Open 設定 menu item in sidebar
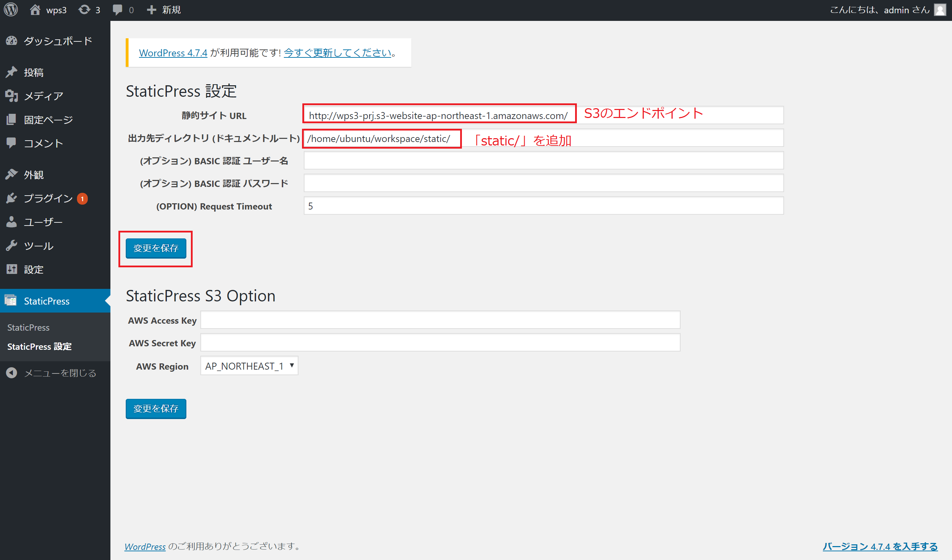 tap(55, 269)
